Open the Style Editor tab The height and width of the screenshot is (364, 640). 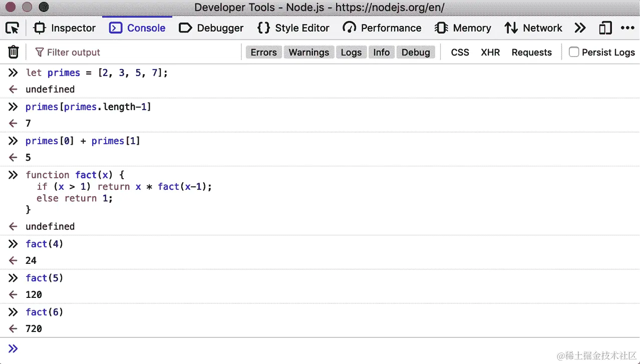[293, 28]
